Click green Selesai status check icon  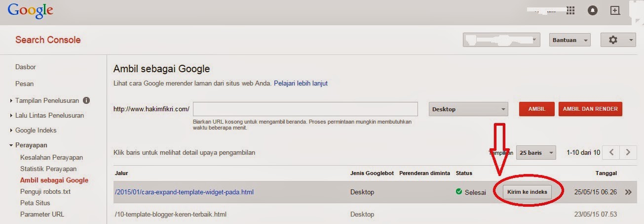(x=459, y=192)
